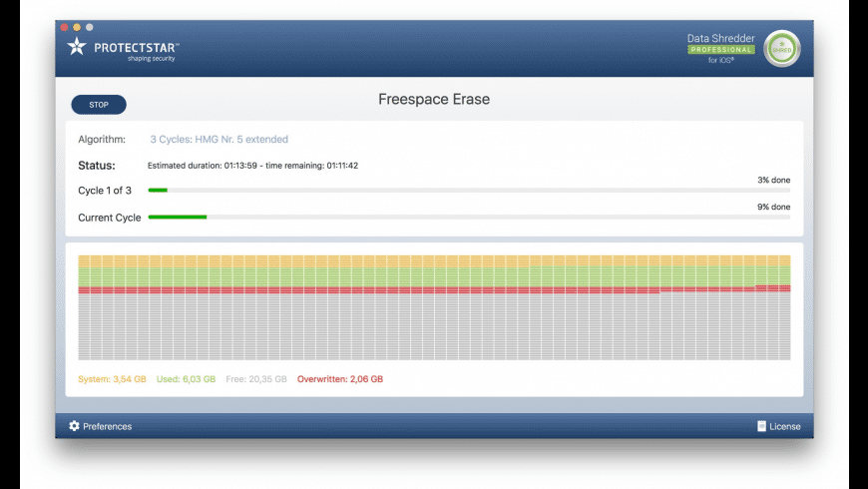Click the Current Cycle label
868x489 pixels.
pyautogui.click(x=110, y=218)
